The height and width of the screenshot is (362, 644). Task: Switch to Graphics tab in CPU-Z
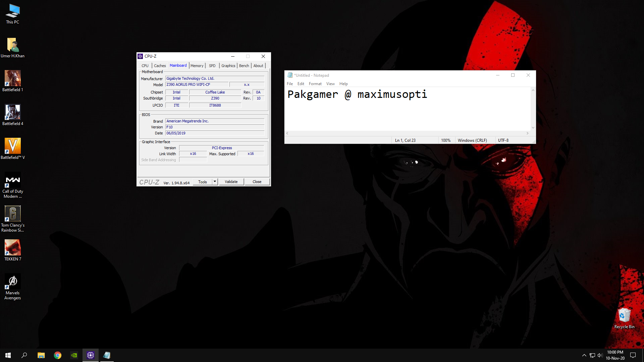pyautogui.click(x=228, y=66)
